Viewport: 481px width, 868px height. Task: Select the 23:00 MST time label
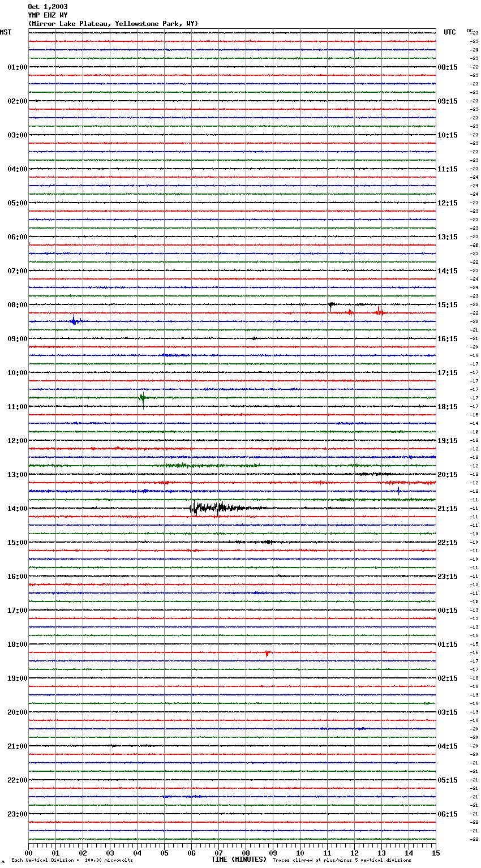point(18,814)
